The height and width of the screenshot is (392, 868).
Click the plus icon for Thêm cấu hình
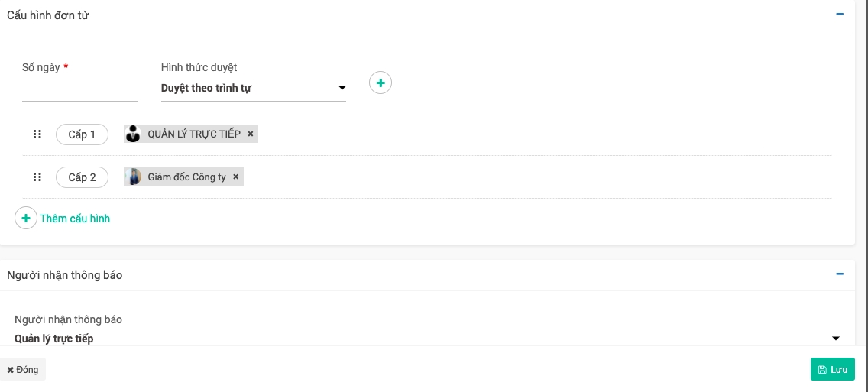click(x=26, y=219)
